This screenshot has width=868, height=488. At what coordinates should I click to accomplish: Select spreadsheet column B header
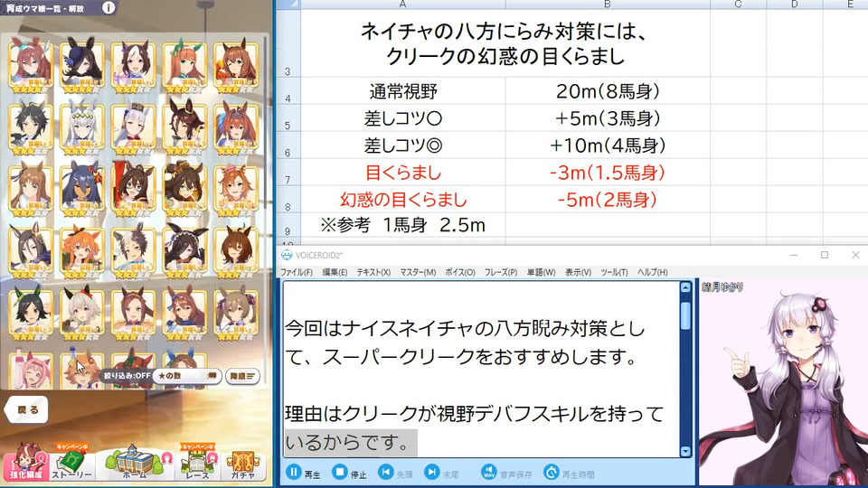pos(608,4)
